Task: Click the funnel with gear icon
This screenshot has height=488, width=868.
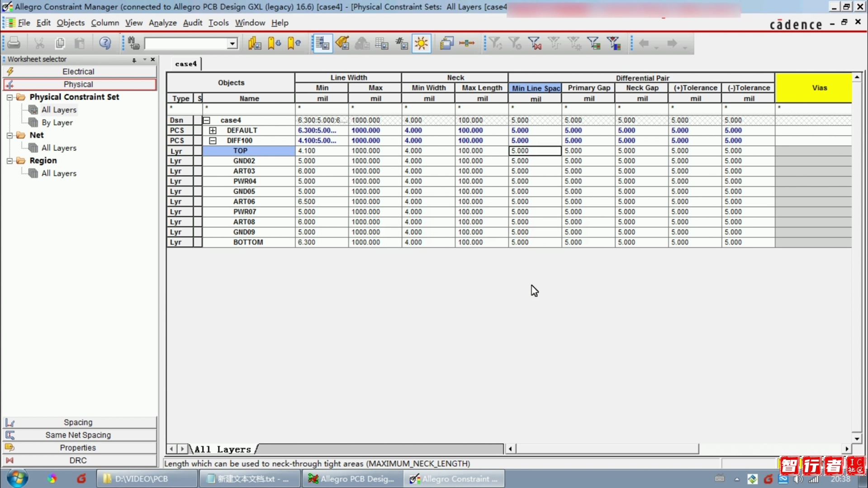Action: (x=574, y=43)
